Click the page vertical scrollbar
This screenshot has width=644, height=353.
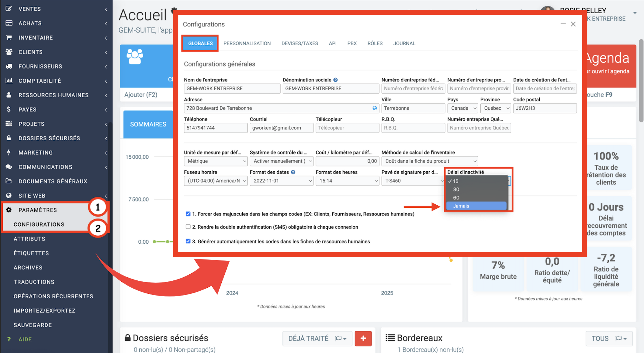[641, 81]
